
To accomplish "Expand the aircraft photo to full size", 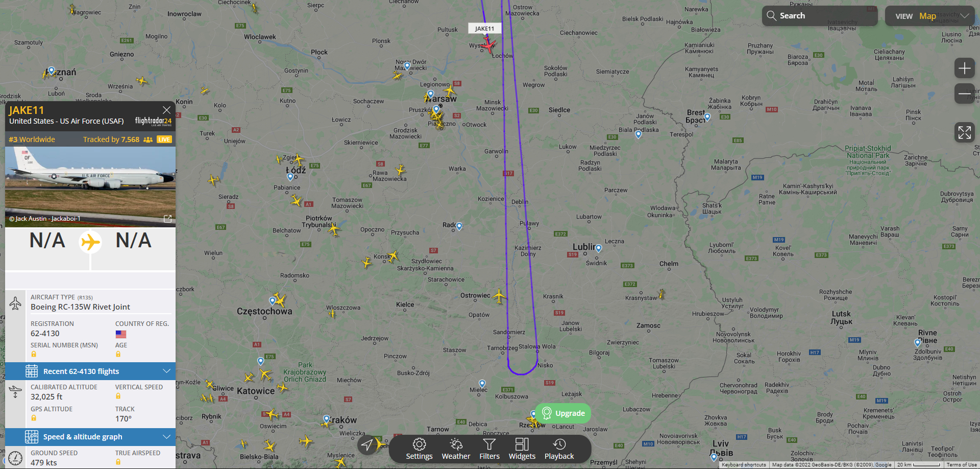I will [x=167, y=219].
